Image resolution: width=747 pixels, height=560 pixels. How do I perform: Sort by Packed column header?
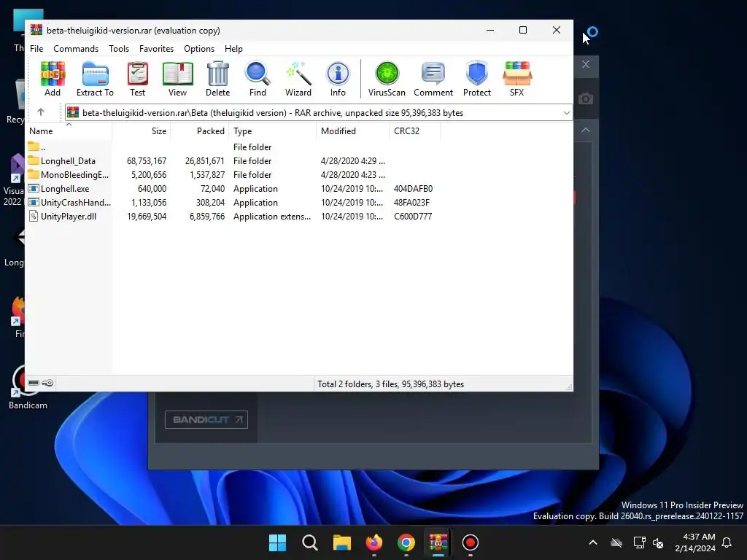[x=199, y=131]
